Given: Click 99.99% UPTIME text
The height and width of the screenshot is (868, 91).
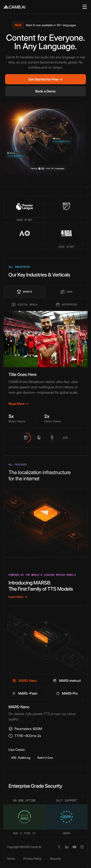Looking at the screenshot, I should 24,800.
